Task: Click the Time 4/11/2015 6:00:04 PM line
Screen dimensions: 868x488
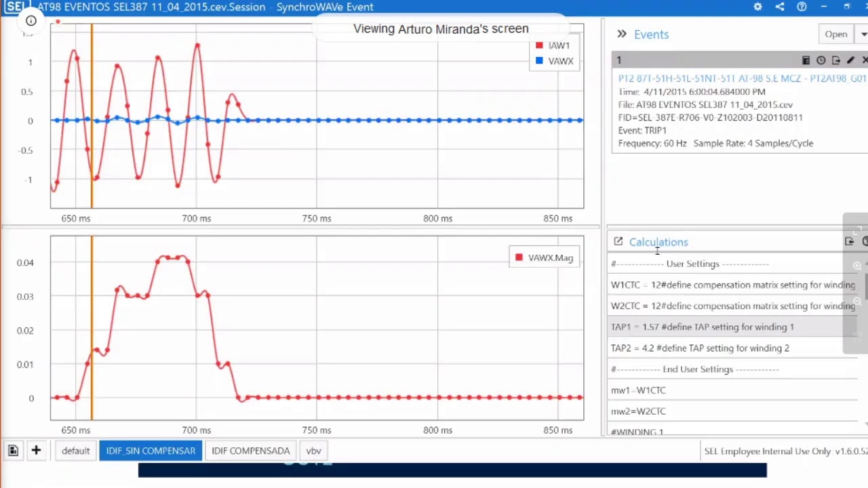Action: pos(692,91)
